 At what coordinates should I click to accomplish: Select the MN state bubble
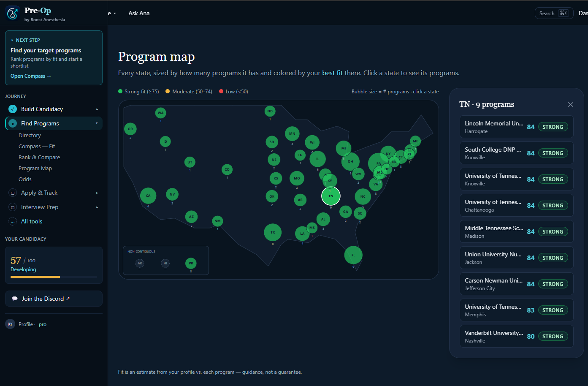coord(292,133)
